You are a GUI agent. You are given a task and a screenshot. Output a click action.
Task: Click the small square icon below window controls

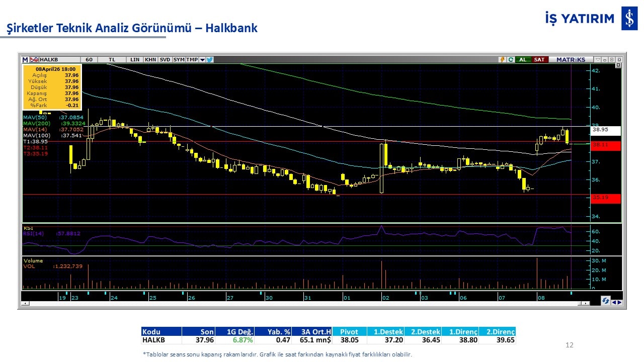pos(618,65)
